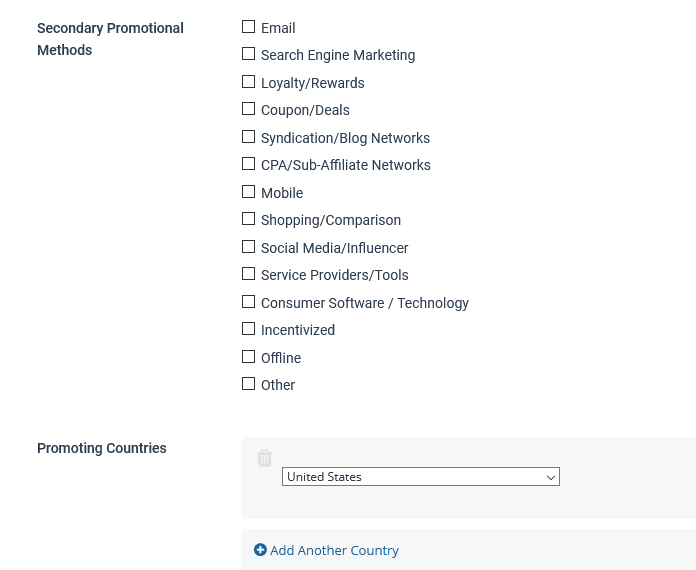The height and width of the screenshot is (570, 696).
Task: Select Social Media/Influencer checkbox
Action: click(x=249, y=247)
